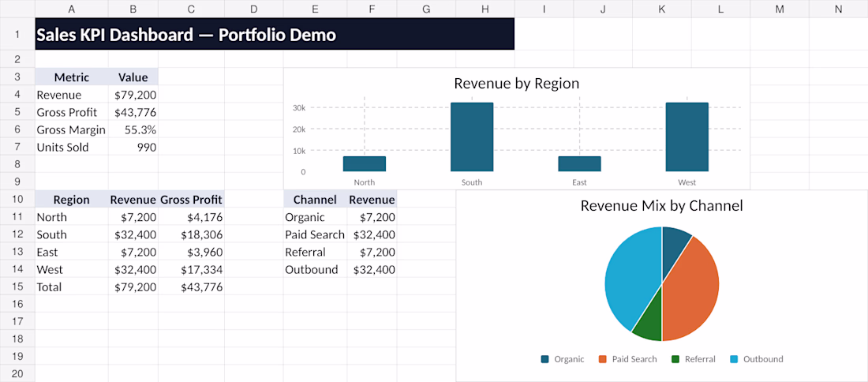Click column header N
The image size is (868, 382).
click(x=838, y=9)
